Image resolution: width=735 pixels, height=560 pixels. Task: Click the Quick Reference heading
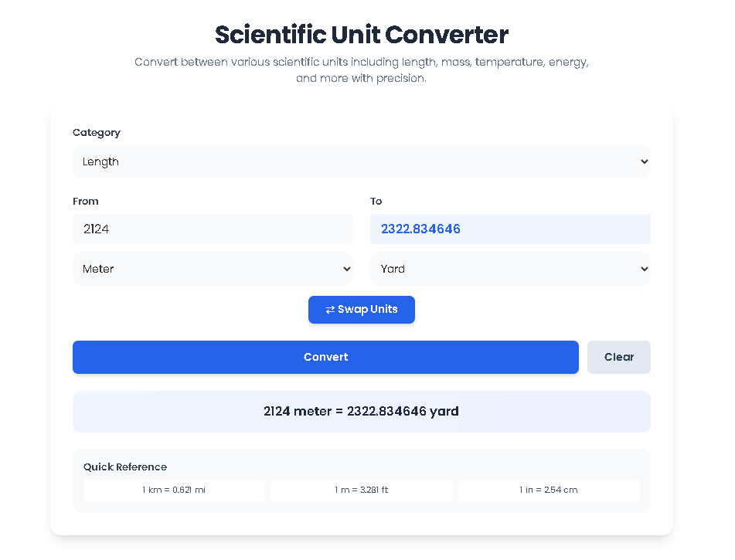125,467
